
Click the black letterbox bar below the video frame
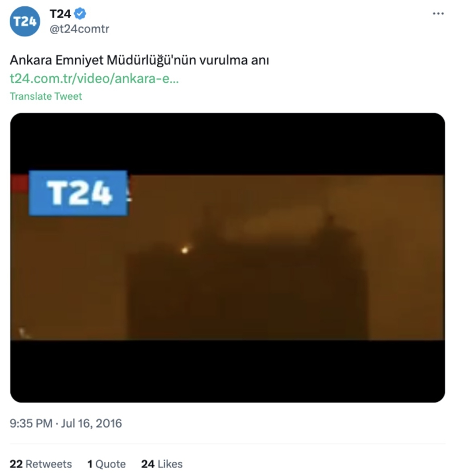pos(227,371)
